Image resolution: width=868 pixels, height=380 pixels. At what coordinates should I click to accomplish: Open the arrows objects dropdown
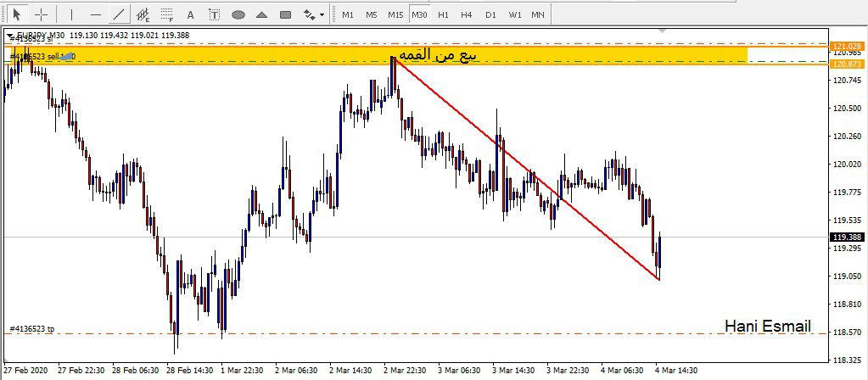314,14
